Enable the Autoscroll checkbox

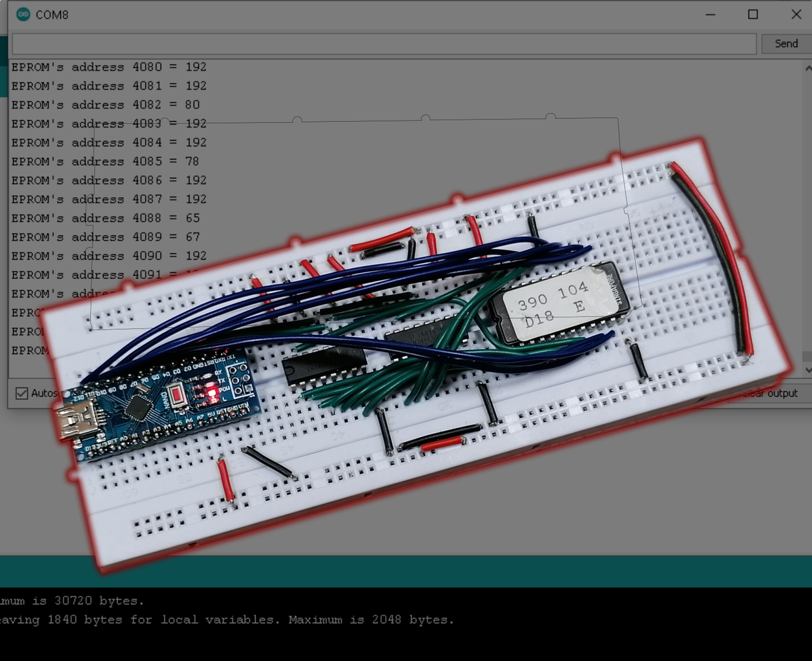point(21,393)
